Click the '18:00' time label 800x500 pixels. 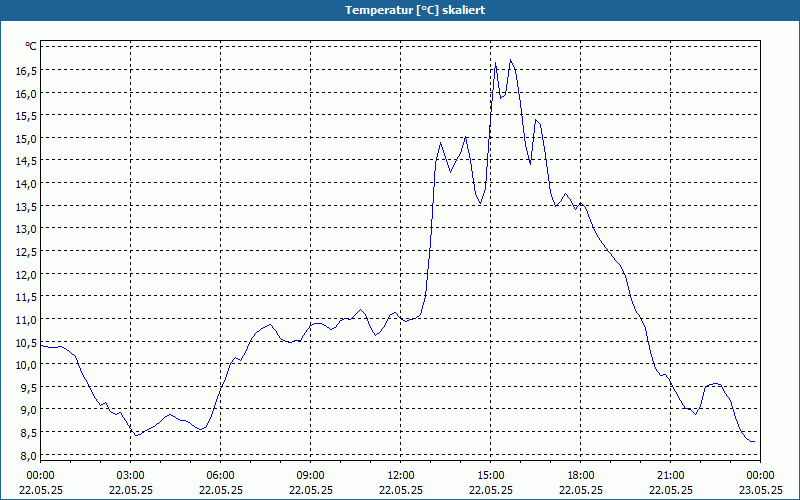tap(581, 476)
